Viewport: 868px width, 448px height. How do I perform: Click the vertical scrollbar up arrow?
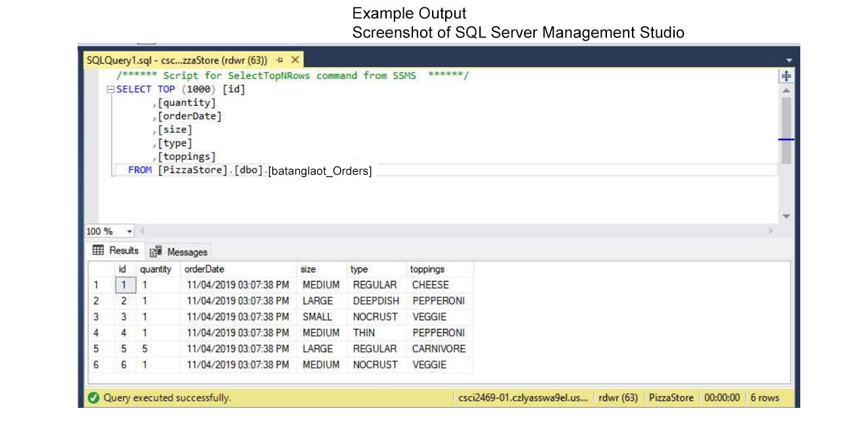click(786, 91)
